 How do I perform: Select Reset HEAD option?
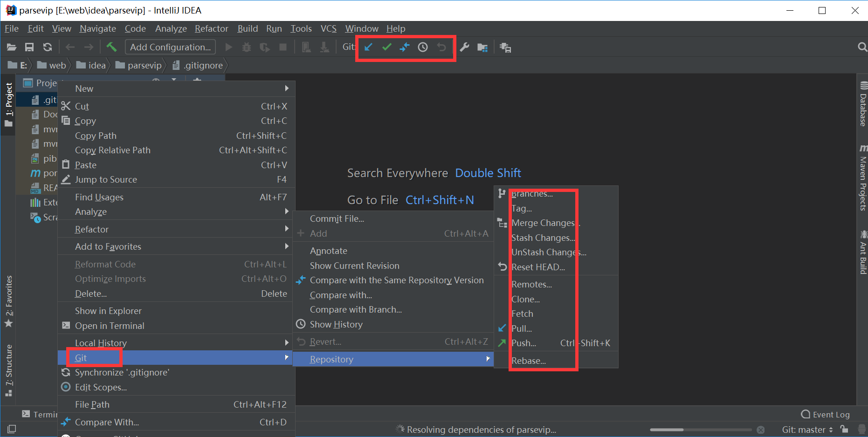point(556,267)
